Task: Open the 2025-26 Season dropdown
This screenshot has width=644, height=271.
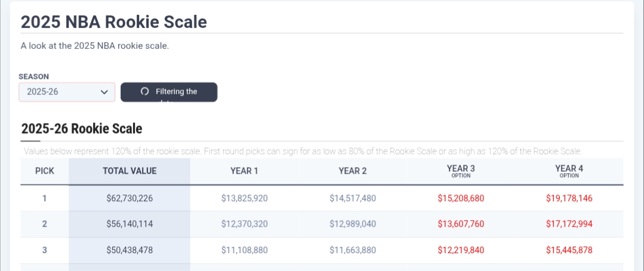Action: (67, 92)
